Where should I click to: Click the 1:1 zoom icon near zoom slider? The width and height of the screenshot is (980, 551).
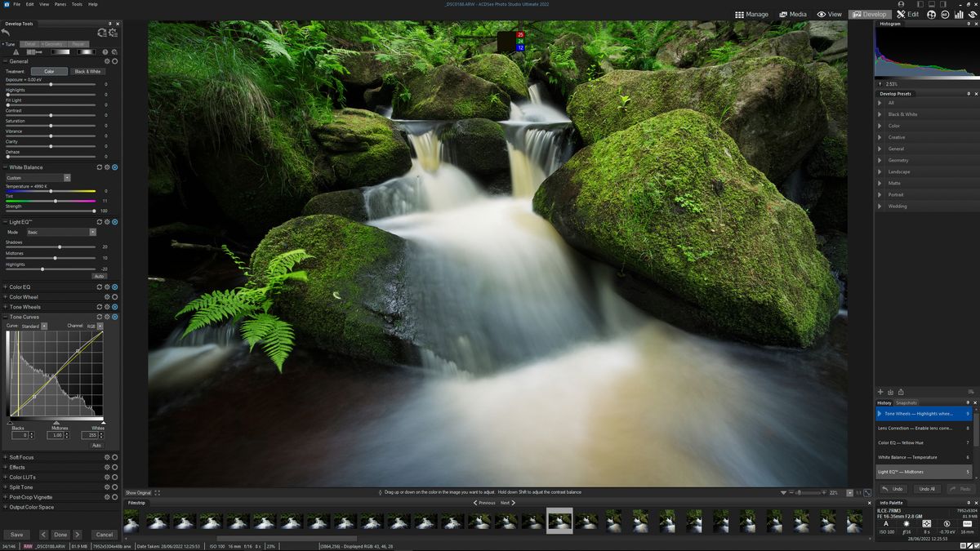point(857,492)
